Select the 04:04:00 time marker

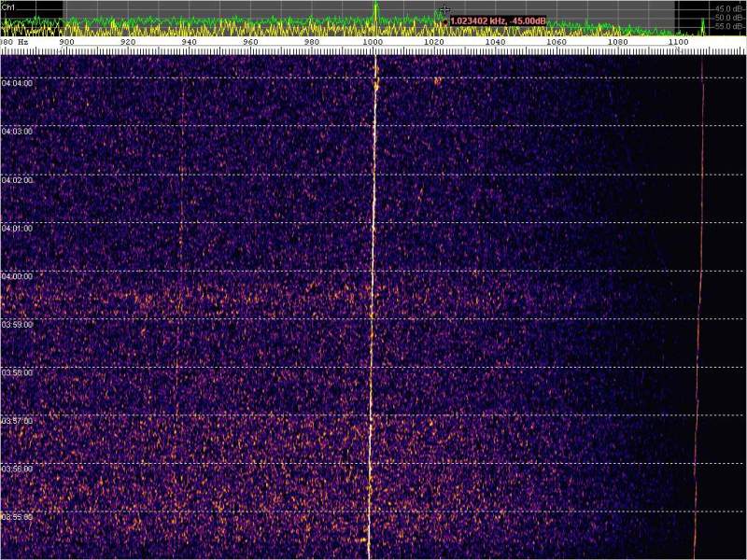18,83
